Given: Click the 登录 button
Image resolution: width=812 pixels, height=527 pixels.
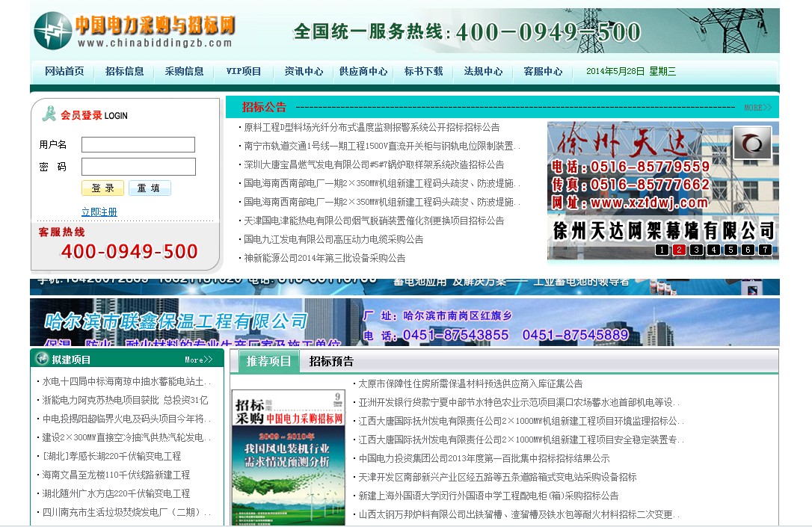Looking at the screenshot, I should [x=102, y=188].
